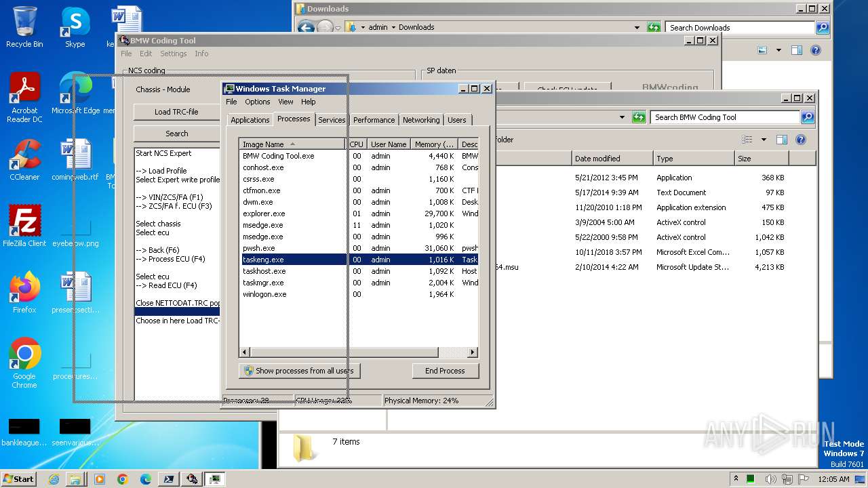The width and height of the screenshot is (868, 488).
Task: Open the Options menu in Task Manager
Action: [257, 102]
